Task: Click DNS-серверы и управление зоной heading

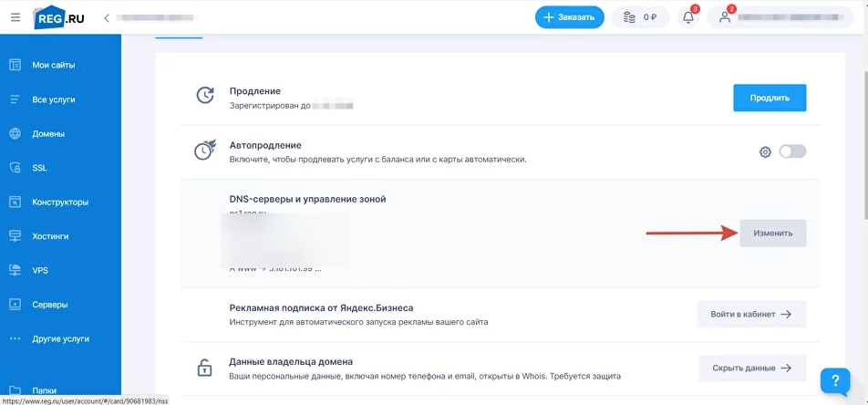Action: pos(307,200)
